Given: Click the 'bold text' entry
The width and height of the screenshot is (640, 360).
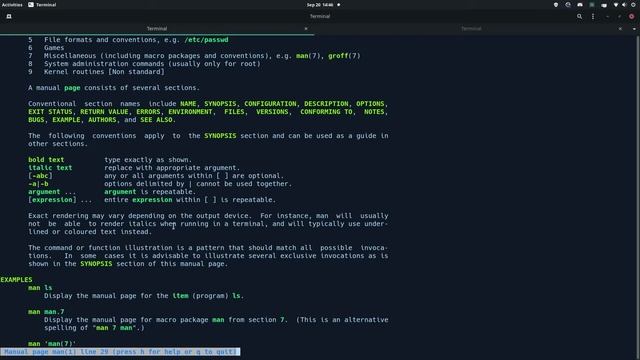Looking at the screenshot, I should [x=46, y=160].
